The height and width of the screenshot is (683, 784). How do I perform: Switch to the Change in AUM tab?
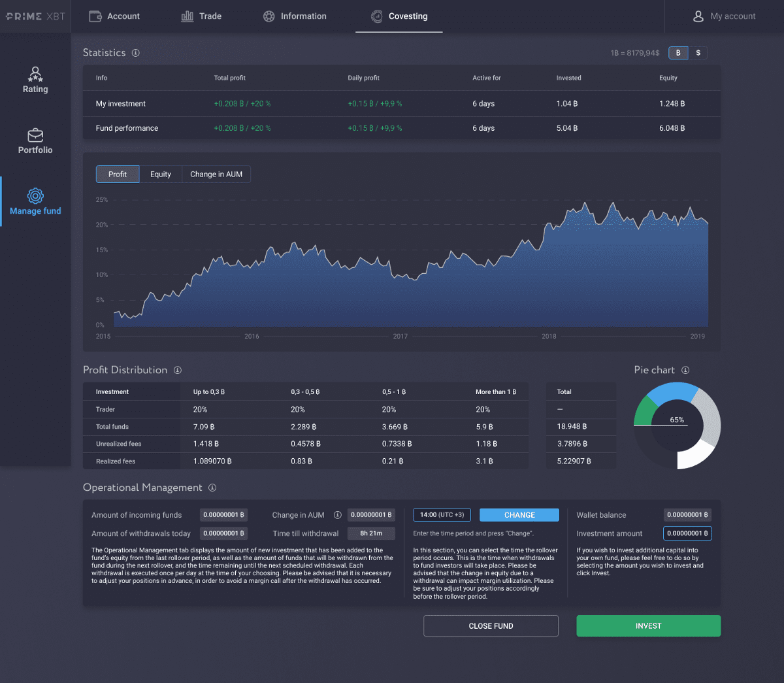click(x=216, y=175)
